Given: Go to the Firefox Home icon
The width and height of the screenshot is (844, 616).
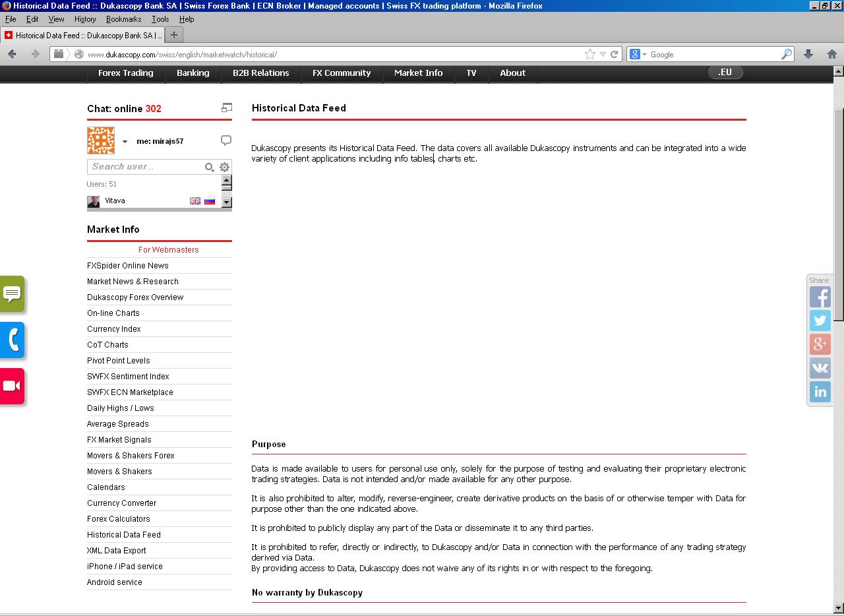Looking at the screenshot, I should [831, 54].
